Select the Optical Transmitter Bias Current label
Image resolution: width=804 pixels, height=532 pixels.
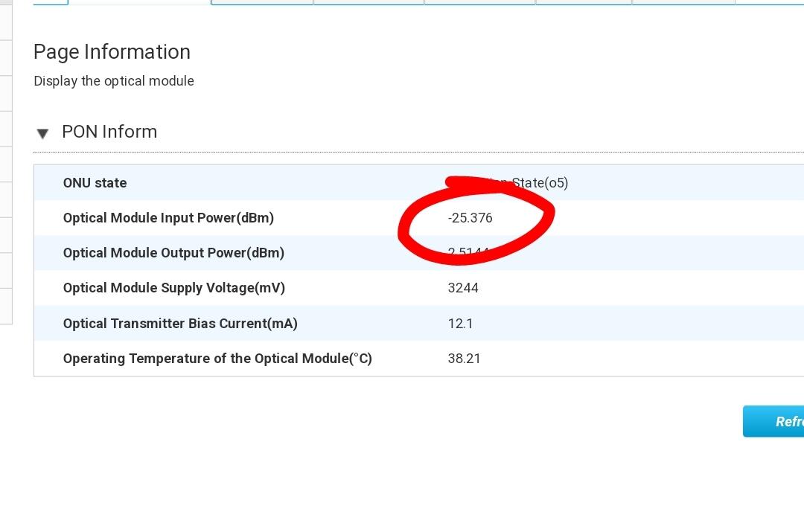(180, 324)
